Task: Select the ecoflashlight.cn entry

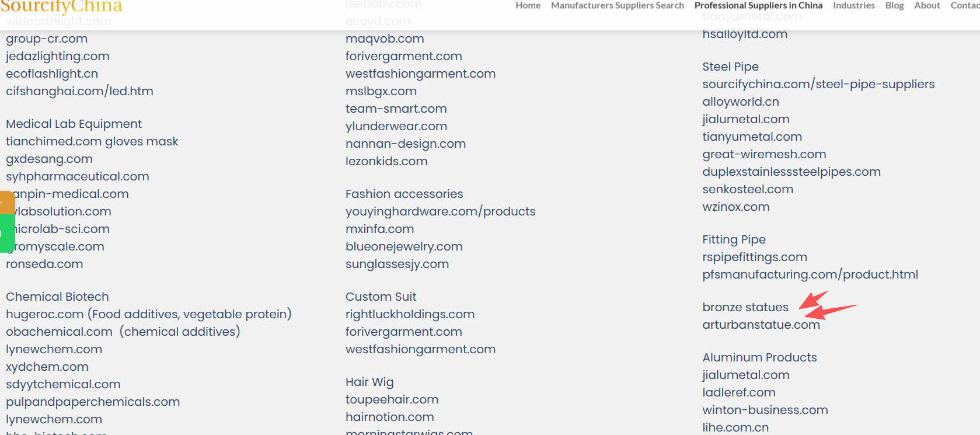Action: [52, 74]
